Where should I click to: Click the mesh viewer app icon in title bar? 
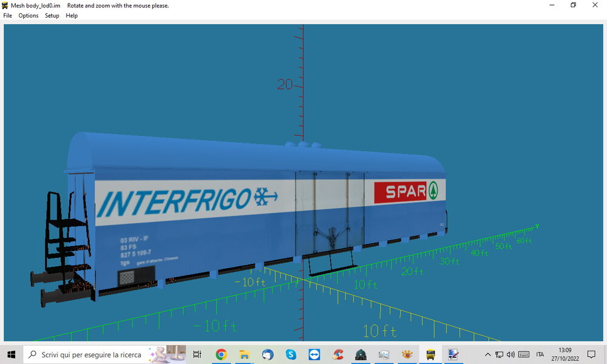click(5, 5)
